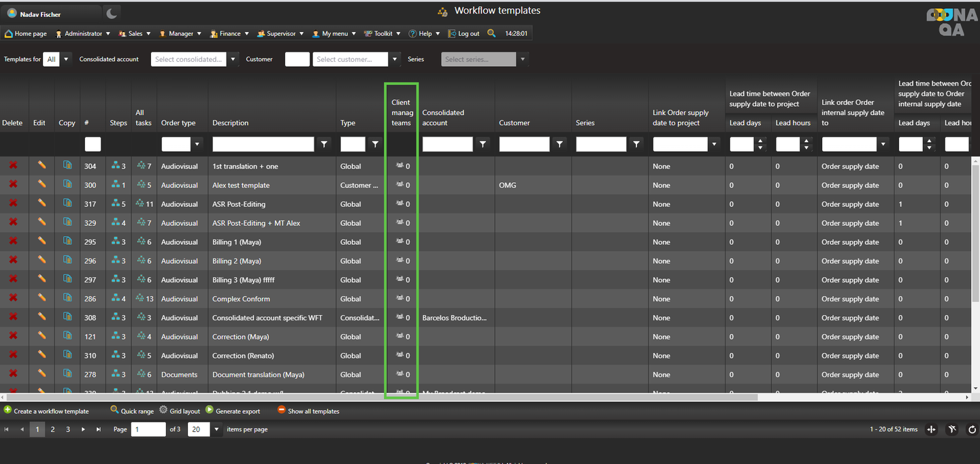
Task: Go to page 2 of results
Action: [52, 429]
